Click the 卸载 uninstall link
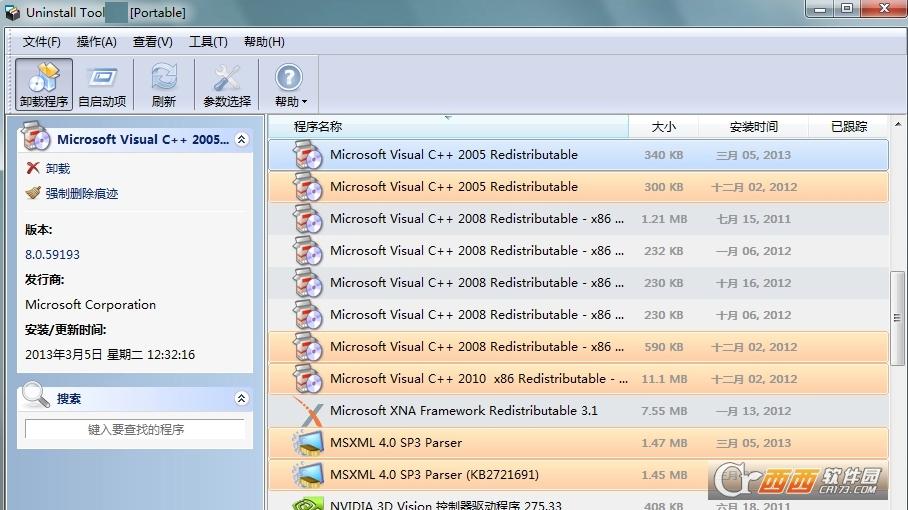Viewport: 908px width, 510px height. (x=58, y=168)
